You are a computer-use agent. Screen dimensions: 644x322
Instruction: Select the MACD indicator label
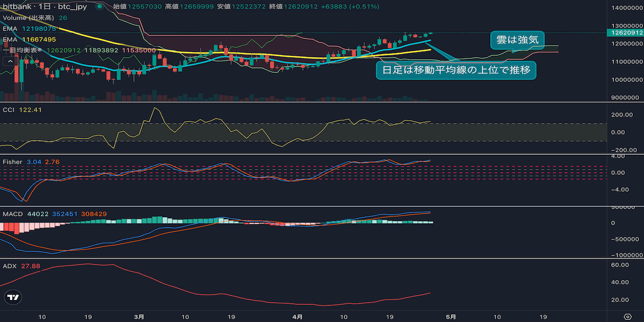(x=13, y=214)
